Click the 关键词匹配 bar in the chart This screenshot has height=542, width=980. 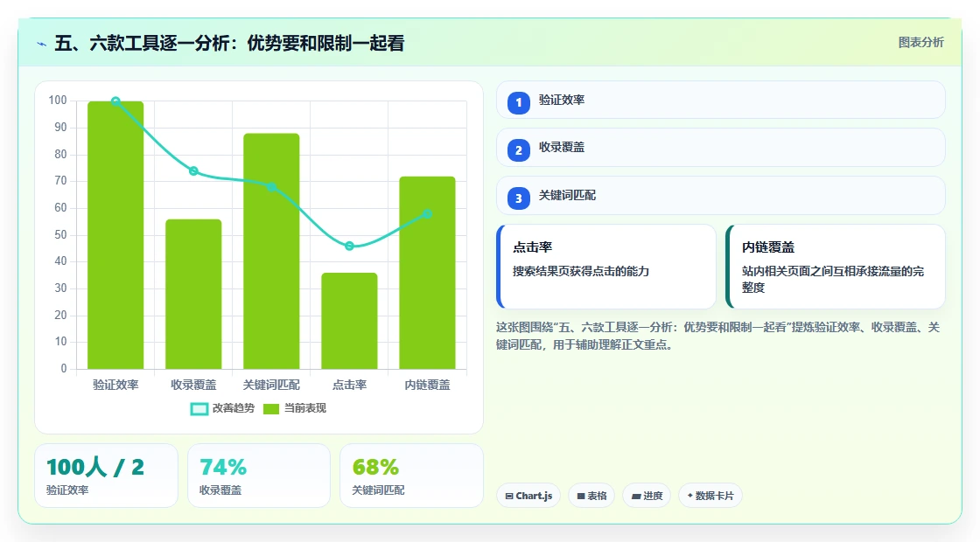271,251
